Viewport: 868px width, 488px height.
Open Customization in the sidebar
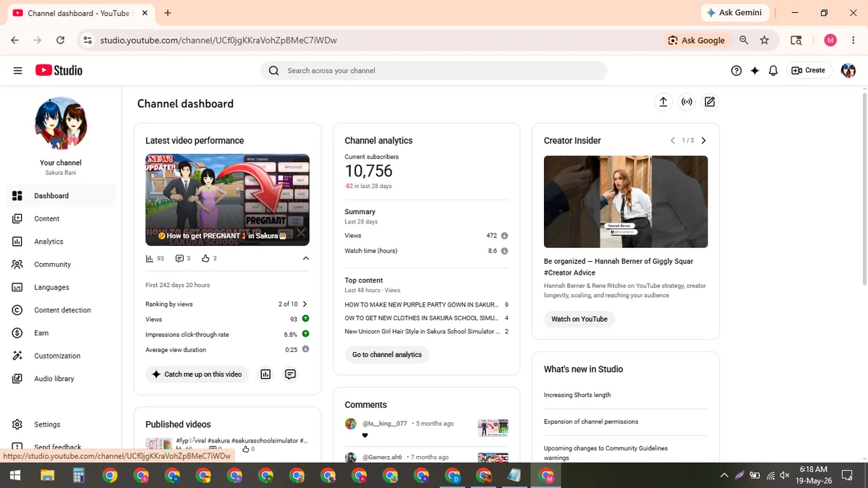click(61, 356)
